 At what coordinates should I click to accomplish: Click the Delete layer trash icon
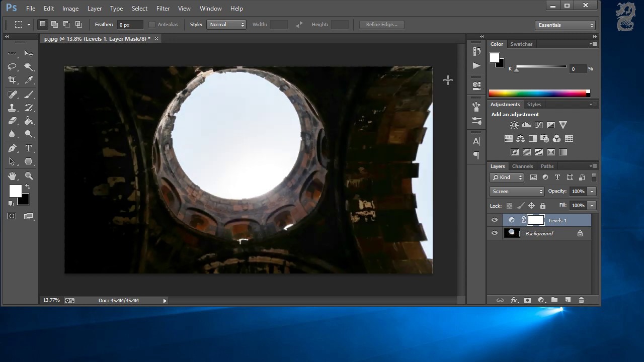point(581,300)
